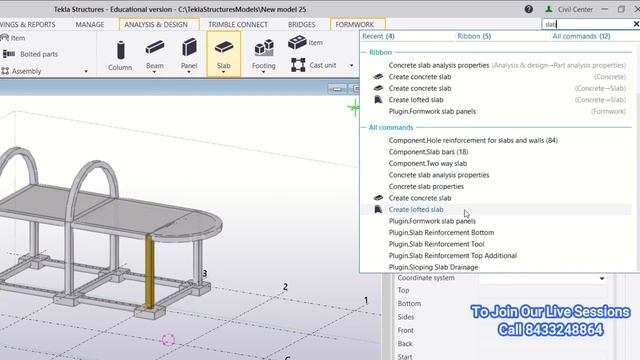This screenshot has width=640, height=360.
Task: Click the Bolted parts icon
Action: point(9,54)
